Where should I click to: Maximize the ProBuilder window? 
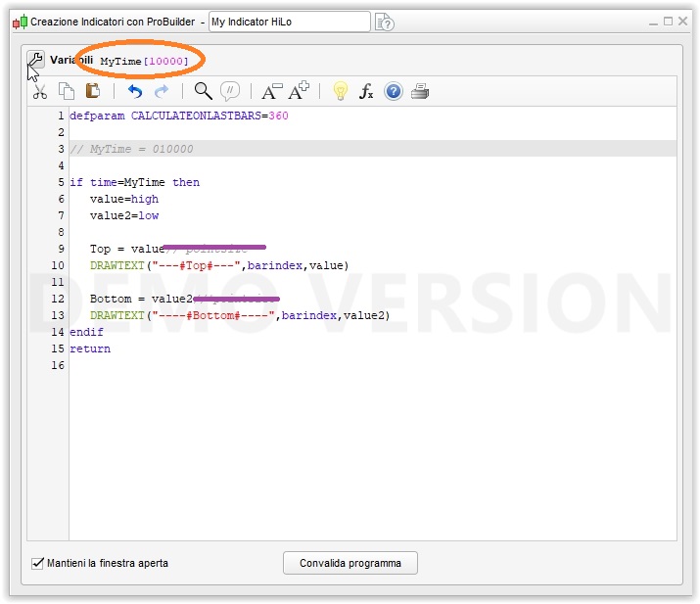click(668, 21)
